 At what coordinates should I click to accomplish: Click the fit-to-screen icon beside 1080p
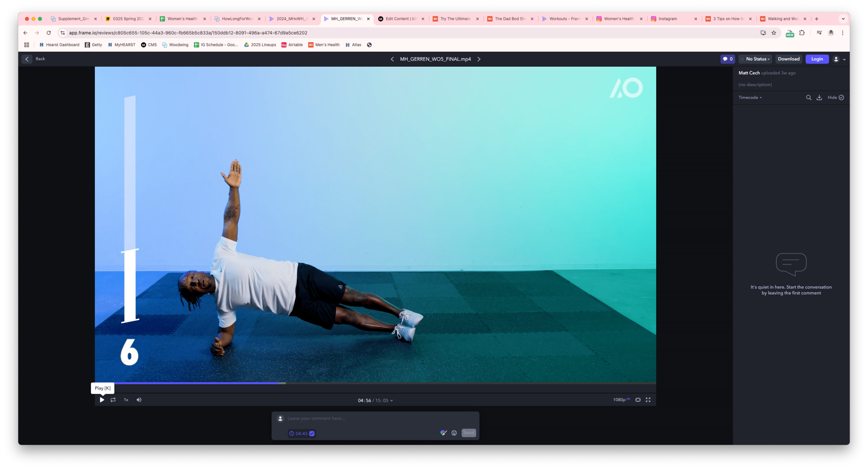638,400
